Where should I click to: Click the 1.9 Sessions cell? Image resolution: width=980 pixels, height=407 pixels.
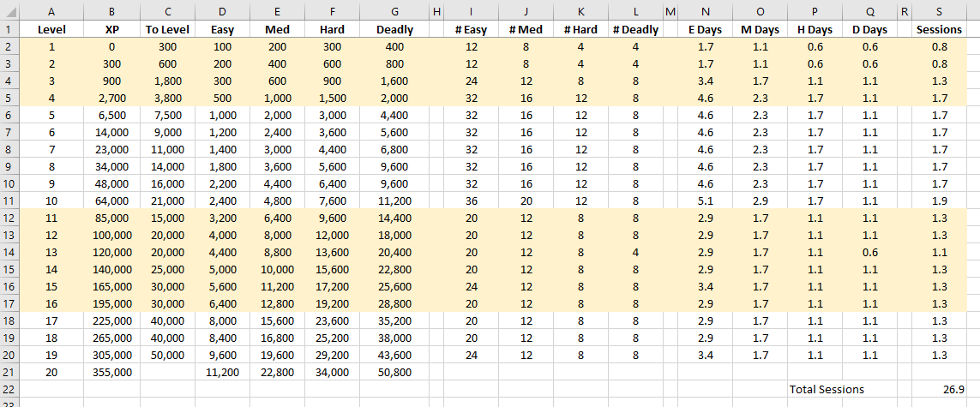(939, 201)
